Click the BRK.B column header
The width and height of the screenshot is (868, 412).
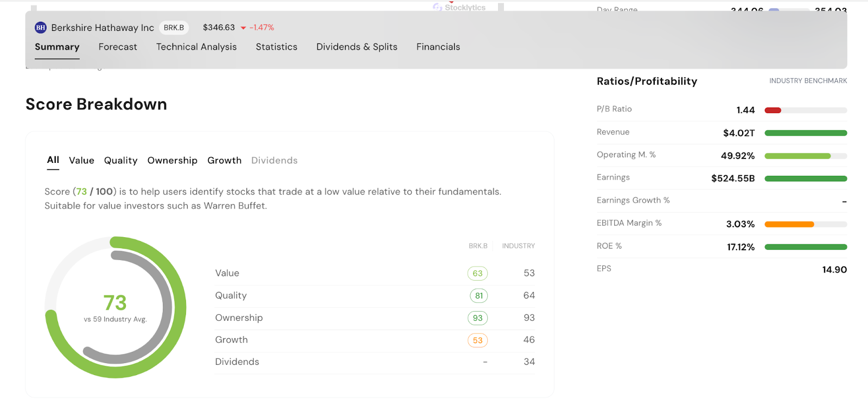pyautogui.click(x=478, y=246)
